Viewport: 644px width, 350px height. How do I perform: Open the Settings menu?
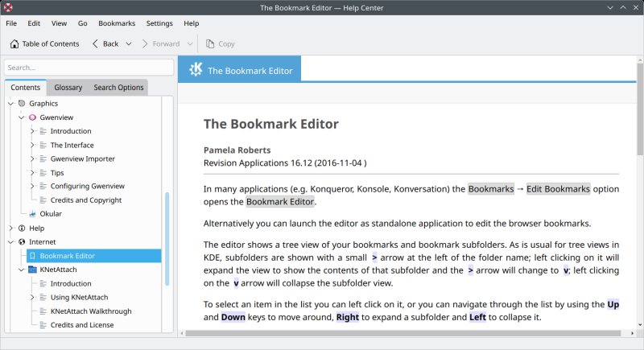point(159,23)
